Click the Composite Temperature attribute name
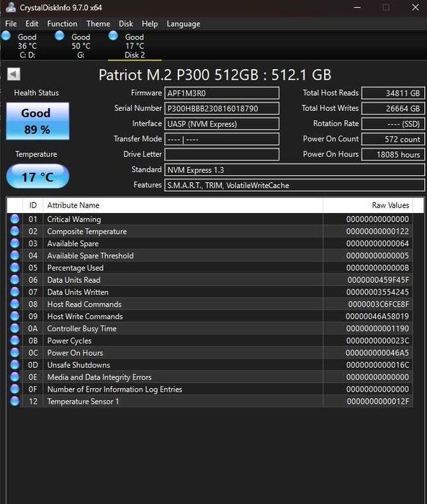The width and height of the screenshot is (427, 504). click(x=87, y=231)
